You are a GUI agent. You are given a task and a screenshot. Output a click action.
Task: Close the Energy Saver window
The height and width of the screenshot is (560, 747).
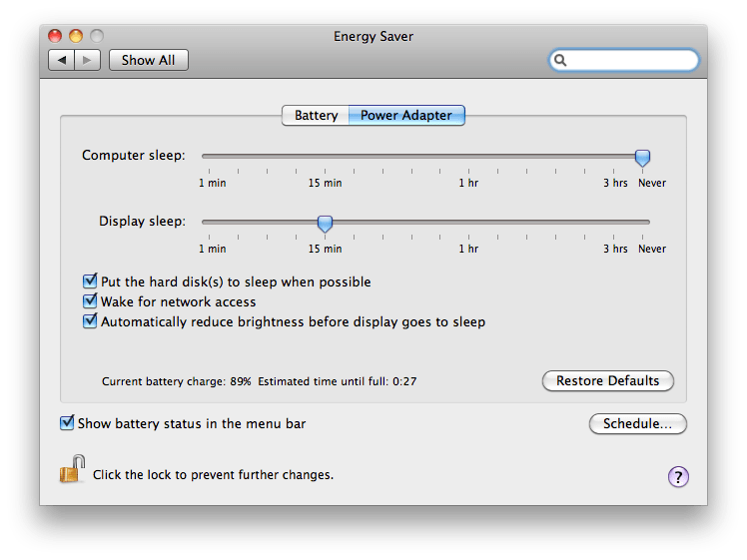pyautogui.click(x=55, y=36)
